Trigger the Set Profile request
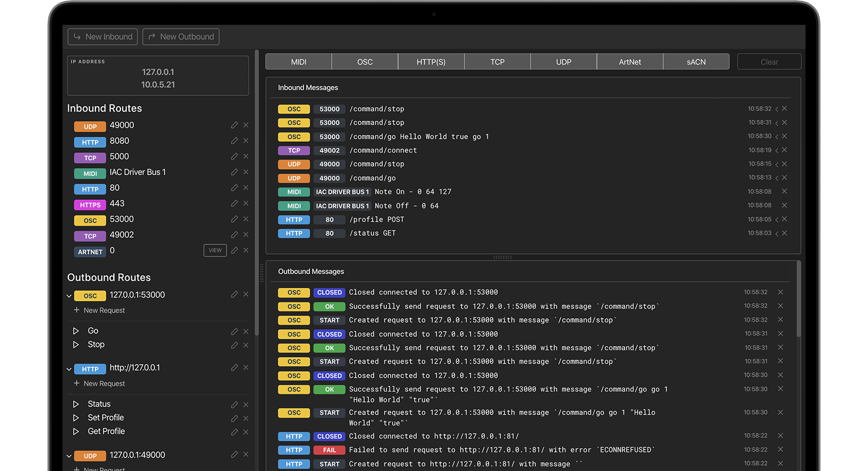Image resolution: width=868 pixels, height=471 pixels. 76,418
